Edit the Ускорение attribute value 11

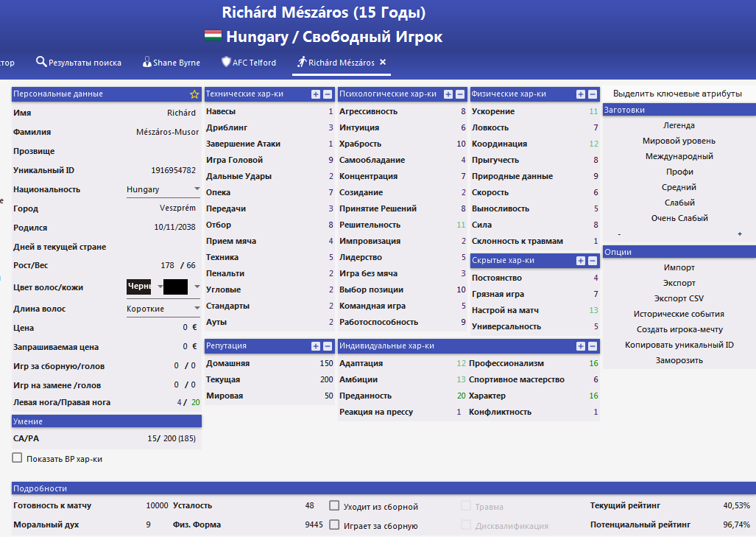tap(593, 111)
